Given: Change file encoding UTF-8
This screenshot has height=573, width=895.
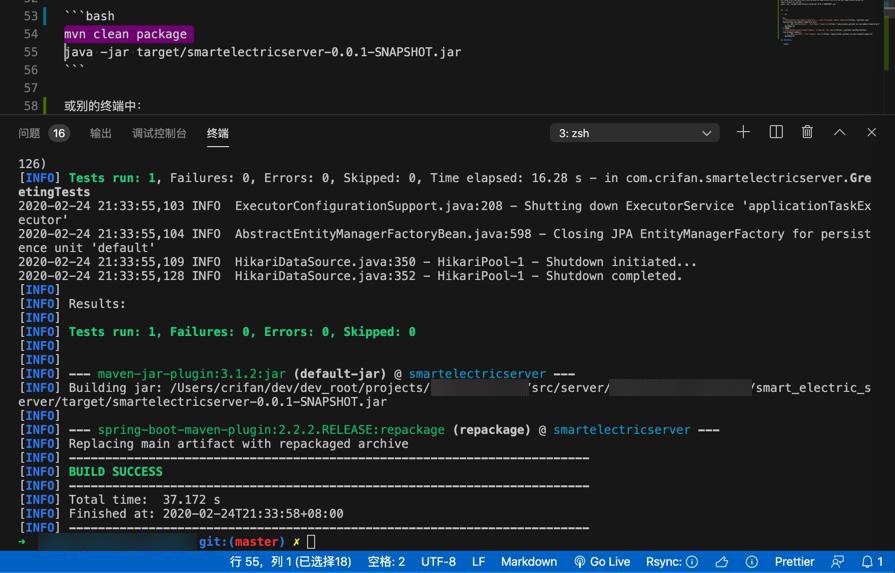Looking at the screenshot, I should point(438,562).
